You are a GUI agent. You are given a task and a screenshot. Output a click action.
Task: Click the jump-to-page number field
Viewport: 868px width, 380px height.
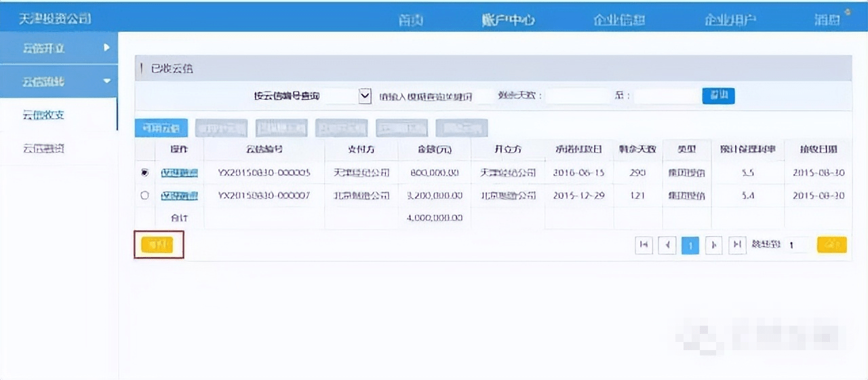coord(797,245)
